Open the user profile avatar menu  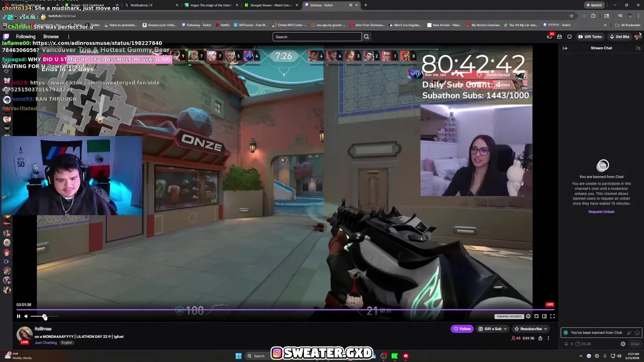click(638, 37)
